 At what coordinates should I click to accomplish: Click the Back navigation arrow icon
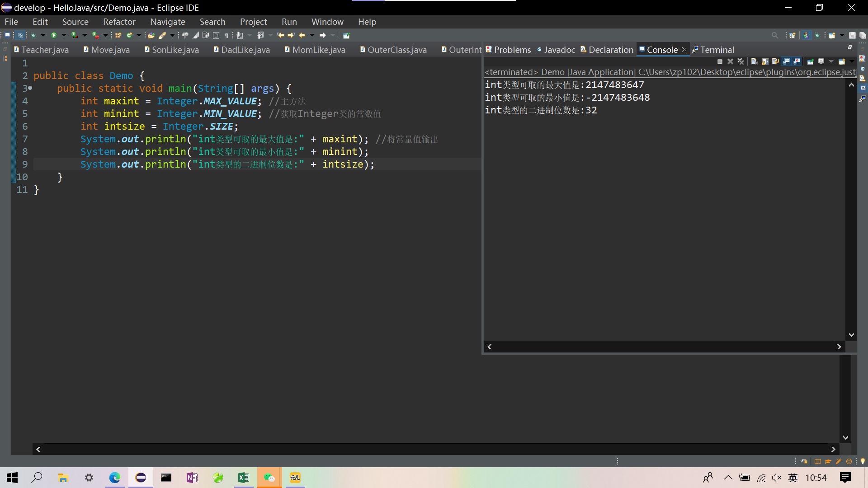pos(302,35)
